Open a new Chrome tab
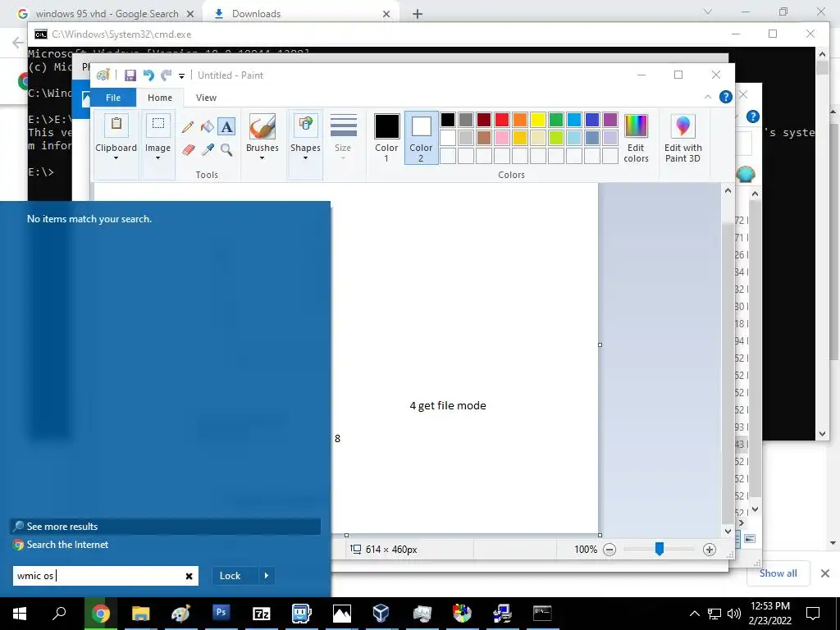The height and width of the screenshot is (630, 840). 418,14
